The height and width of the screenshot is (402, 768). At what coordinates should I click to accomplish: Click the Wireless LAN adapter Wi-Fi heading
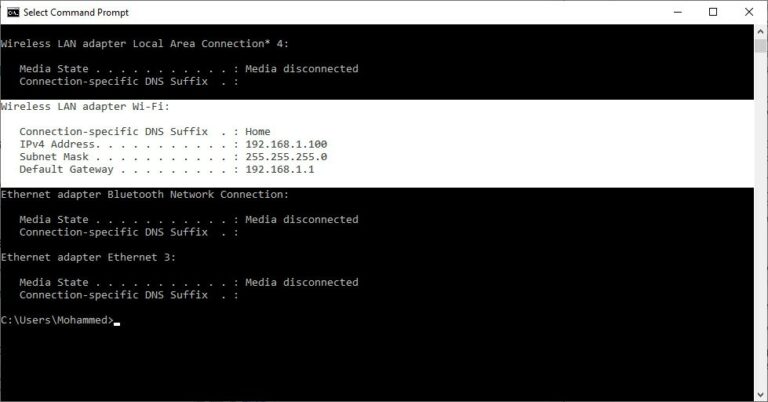85,106
